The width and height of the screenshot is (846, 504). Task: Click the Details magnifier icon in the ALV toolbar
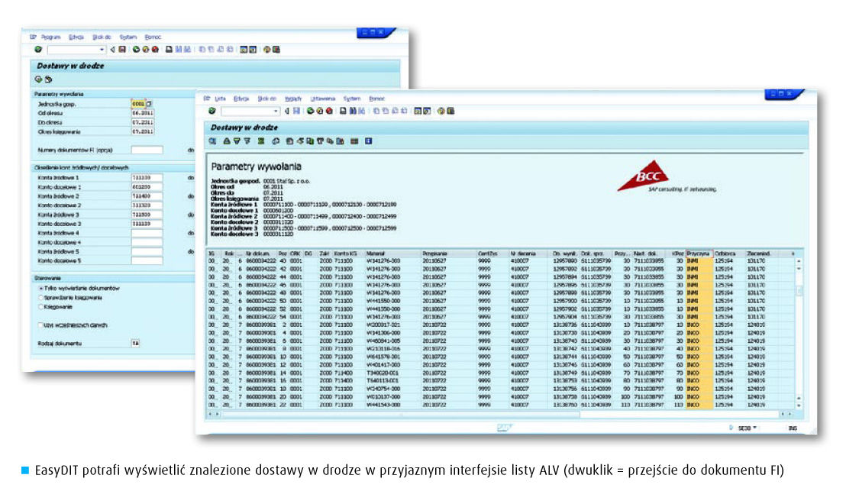213,141
